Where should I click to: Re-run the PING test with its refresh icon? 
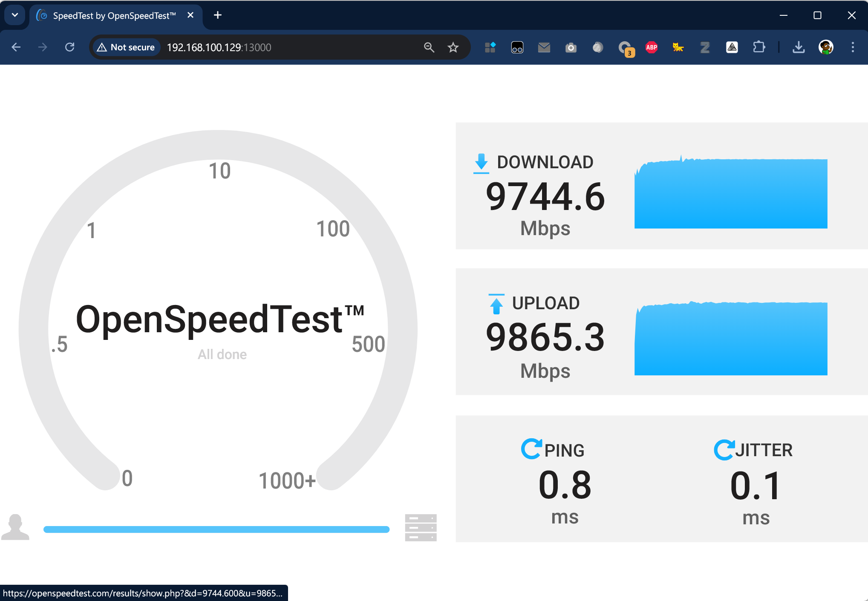click(x=531, y=449)
